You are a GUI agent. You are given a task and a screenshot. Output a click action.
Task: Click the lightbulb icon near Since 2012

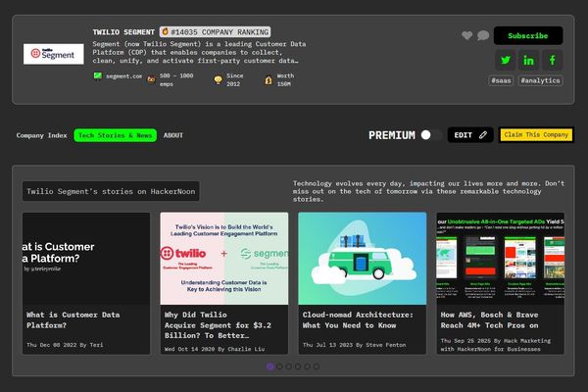point(218,80)
